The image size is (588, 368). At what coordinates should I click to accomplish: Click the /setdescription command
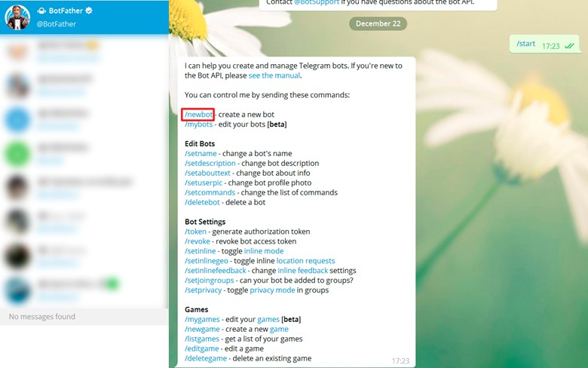click(x=210, y=163)
